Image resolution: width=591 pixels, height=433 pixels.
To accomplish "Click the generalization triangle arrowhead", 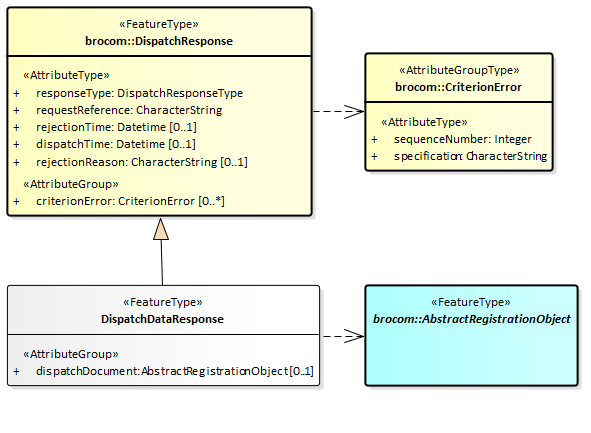I will tap(161, 229).
